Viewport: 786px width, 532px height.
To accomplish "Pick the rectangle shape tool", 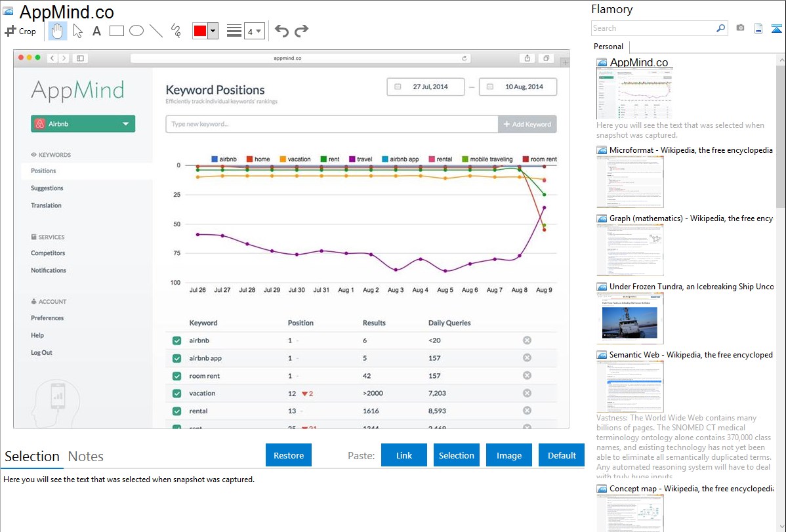I will pos(117,31).
